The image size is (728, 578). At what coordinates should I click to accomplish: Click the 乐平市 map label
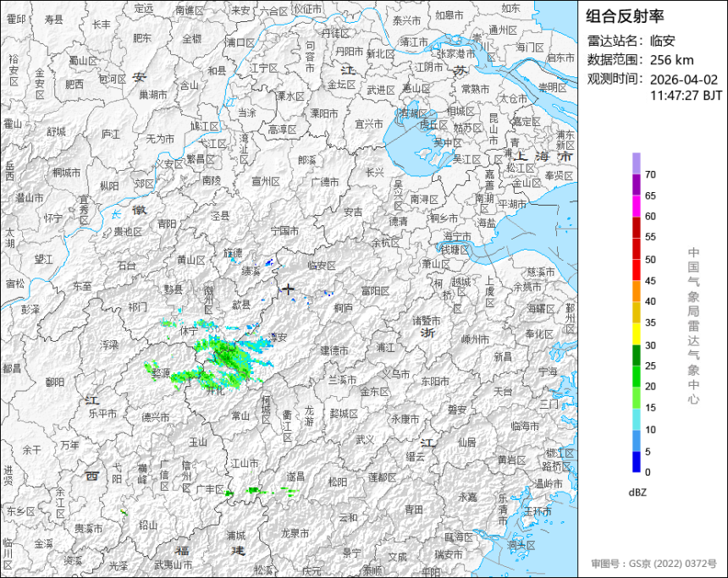coord(102,412)
